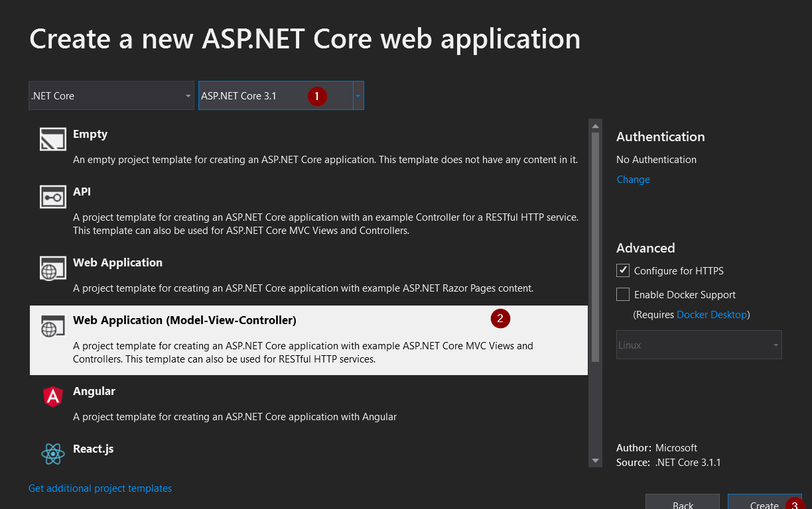Screen dimensions: 812x509
Task: Open the disabled Linux OS dropdown
Action: point(699,345)
